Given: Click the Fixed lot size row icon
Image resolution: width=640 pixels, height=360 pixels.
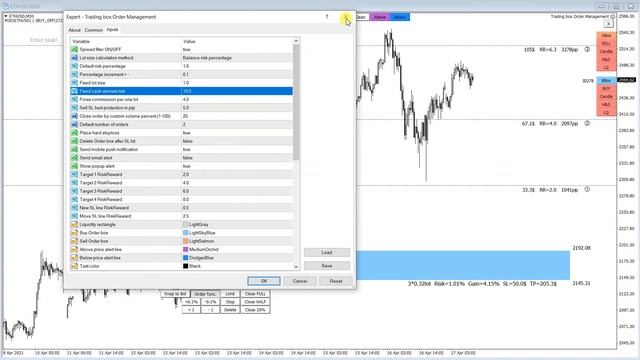Looking at the screenshot, I should tap(74, 83).
